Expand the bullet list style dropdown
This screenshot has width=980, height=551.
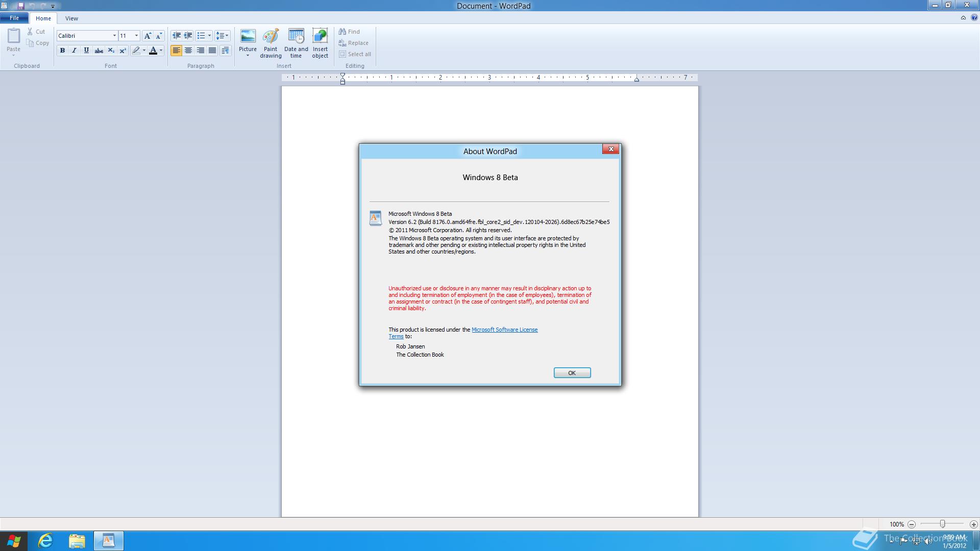209,36
